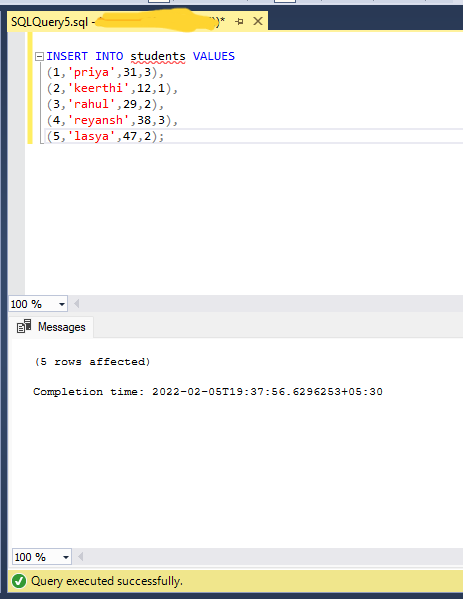This screenshot has width=463, height=599.
Task: Click the 'Query executed successfully' status text
Action: pos(107,581)
